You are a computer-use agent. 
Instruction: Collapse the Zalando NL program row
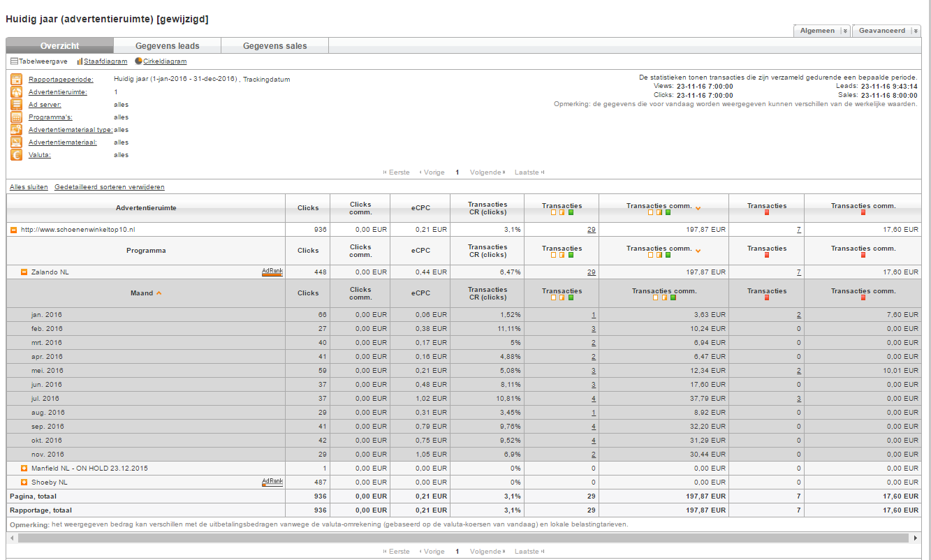point(24,272)
